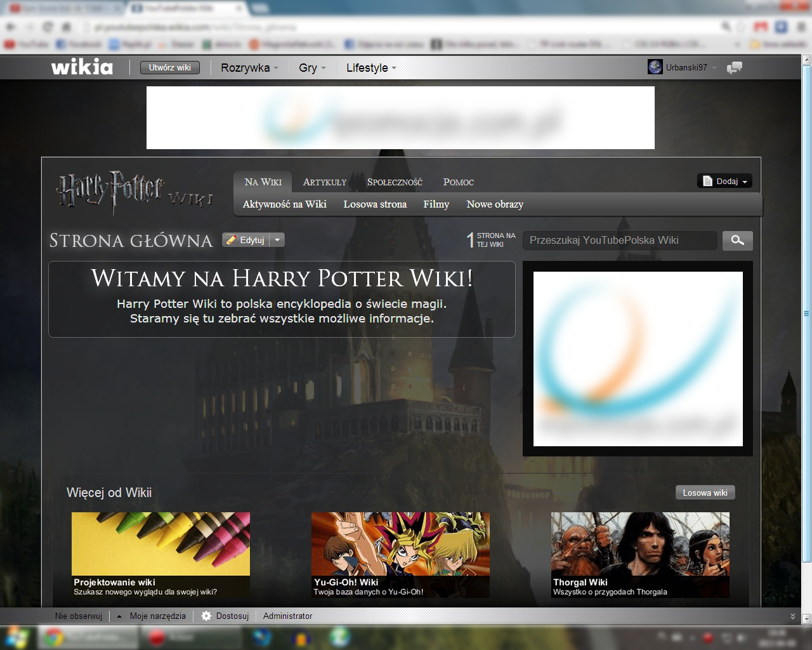
Task: Click Nie obserwuj in bottom toolbar
Action: point(78,616)
